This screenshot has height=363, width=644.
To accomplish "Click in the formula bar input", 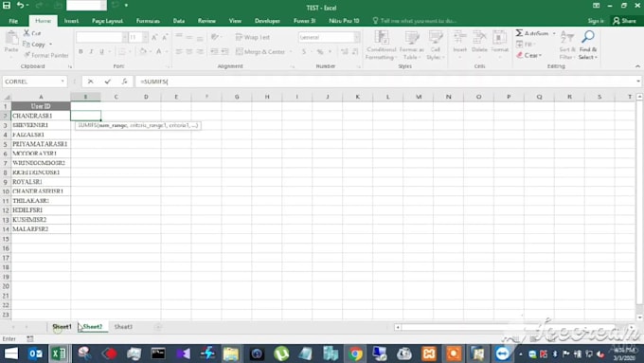I will pos(385,82).
